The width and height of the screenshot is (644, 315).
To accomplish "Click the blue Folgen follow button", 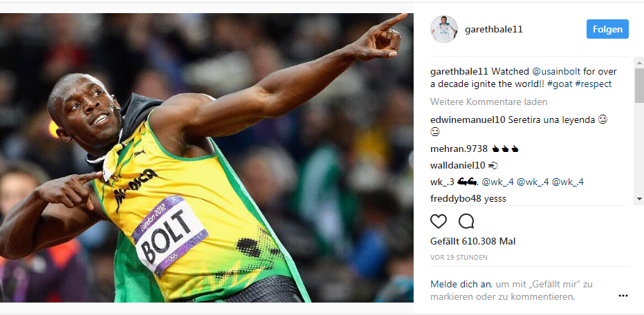I will (607, 29).
